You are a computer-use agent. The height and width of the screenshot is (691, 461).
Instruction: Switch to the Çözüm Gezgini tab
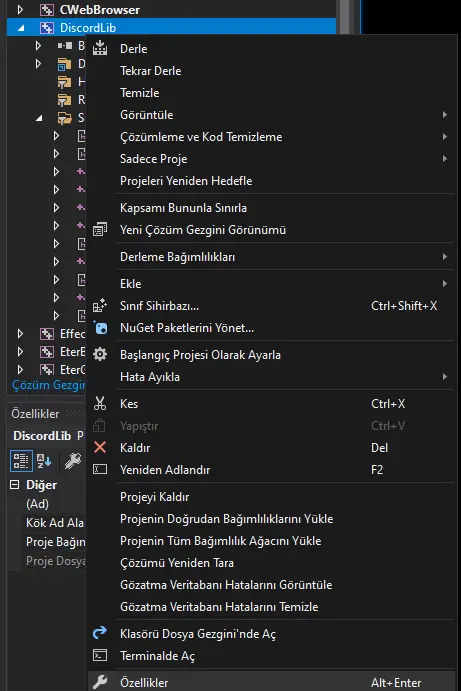pos(48,385)
